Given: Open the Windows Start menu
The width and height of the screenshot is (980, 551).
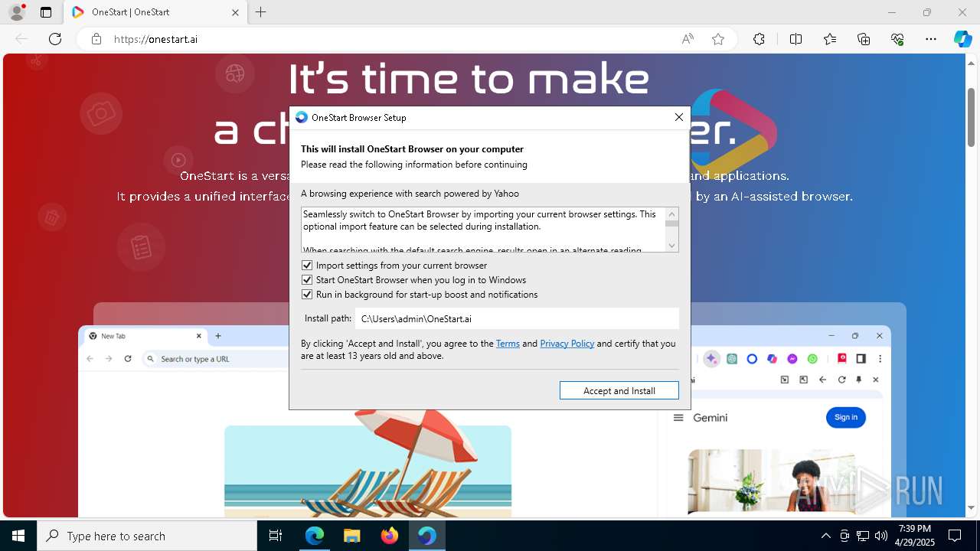Looking at the screenshot, I should (18, 536).
